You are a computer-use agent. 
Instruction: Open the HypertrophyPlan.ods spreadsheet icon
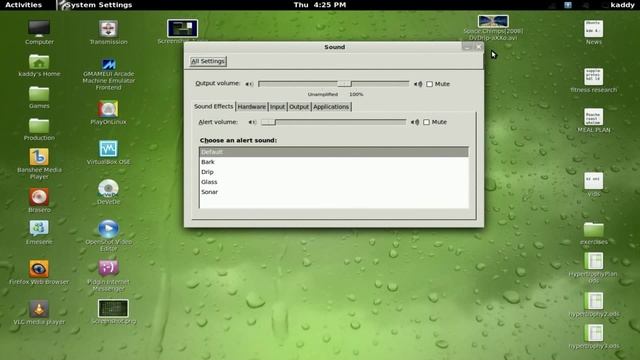(x=593, y=261)
